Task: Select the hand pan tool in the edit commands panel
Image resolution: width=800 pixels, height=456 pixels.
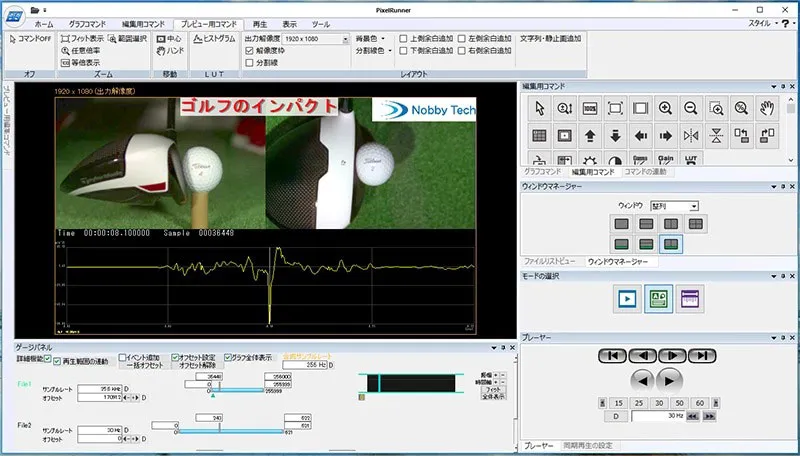Action: click(x=767, y=108)
